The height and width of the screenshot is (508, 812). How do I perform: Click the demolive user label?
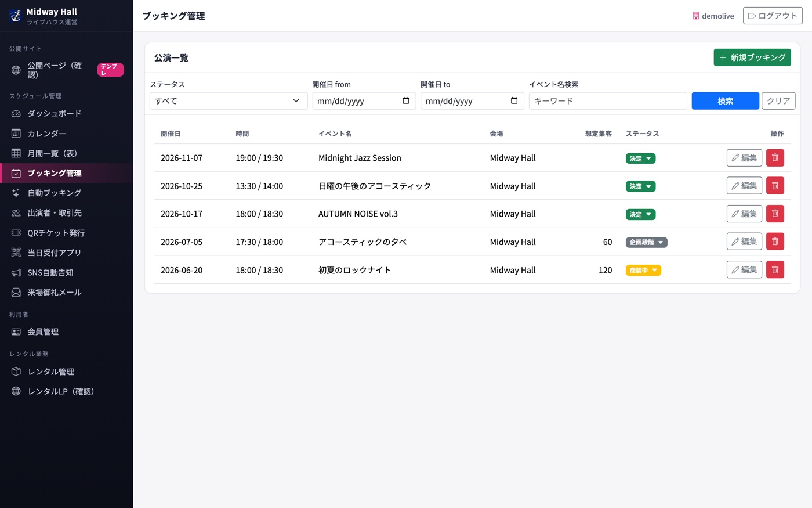pyautogui.click(x=713, y=16)
